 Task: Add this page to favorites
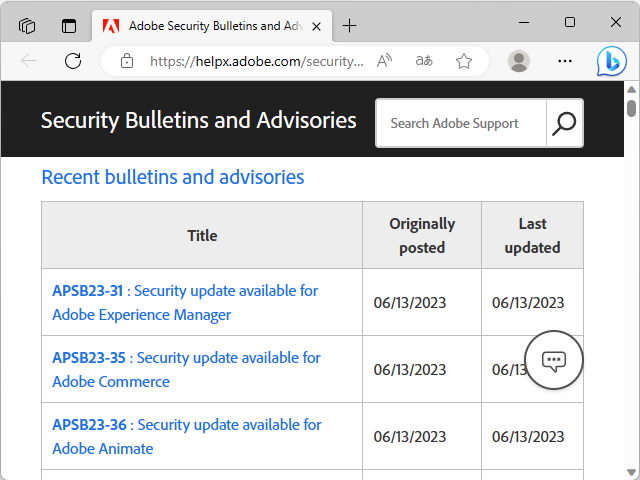(464, 61)
